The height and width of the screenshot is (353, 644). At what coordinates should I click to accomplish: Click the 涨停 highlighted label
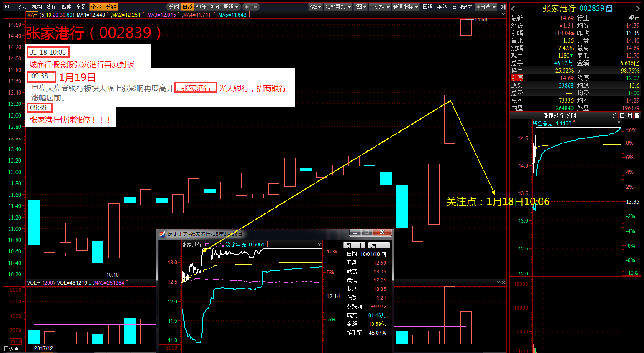pyautogui.click(x=517, y=78)
